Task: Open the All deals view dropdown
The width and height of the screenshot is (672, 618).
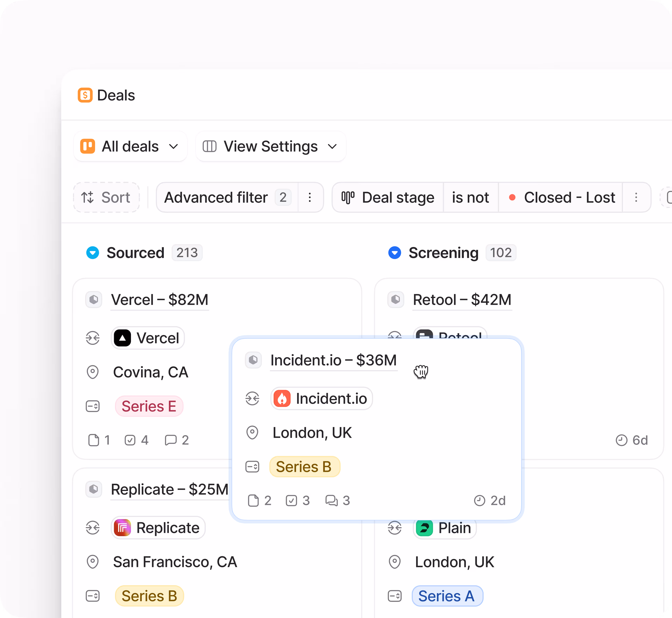Action: pos(130,146)
